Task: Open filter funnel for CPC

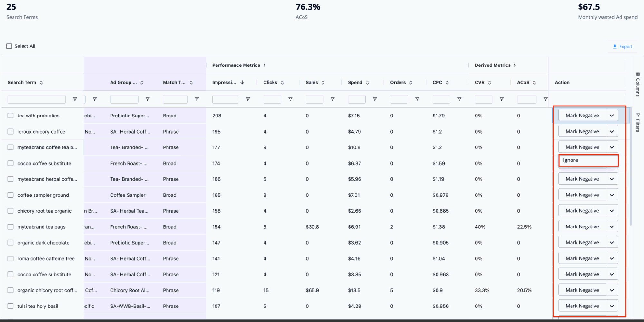Action: [x=459, y=99]
